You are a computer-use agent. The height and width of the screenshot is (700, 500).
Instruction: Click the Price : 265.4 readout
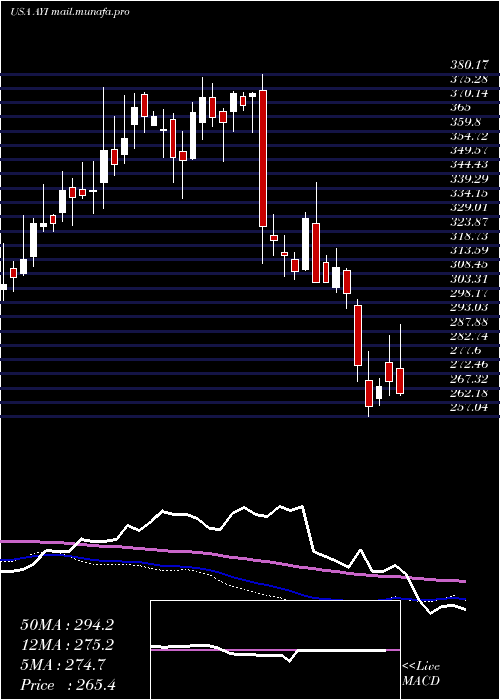pos(68,684)
